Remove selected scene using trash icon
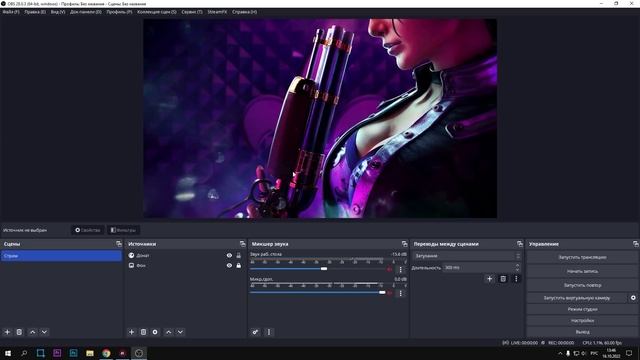Image resolution: width=640 pixels, height=360 pixels. (19, 332)
